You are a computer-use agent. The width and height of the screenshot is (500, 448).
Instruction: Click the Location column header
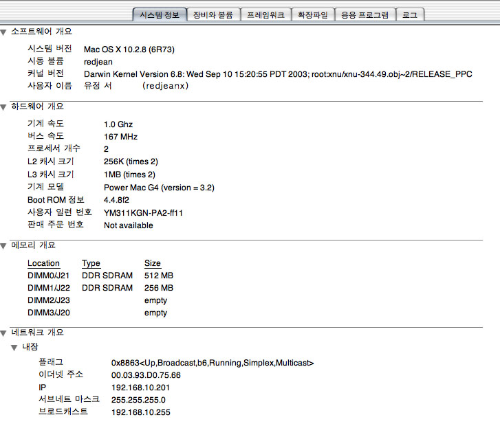point(43,263)
